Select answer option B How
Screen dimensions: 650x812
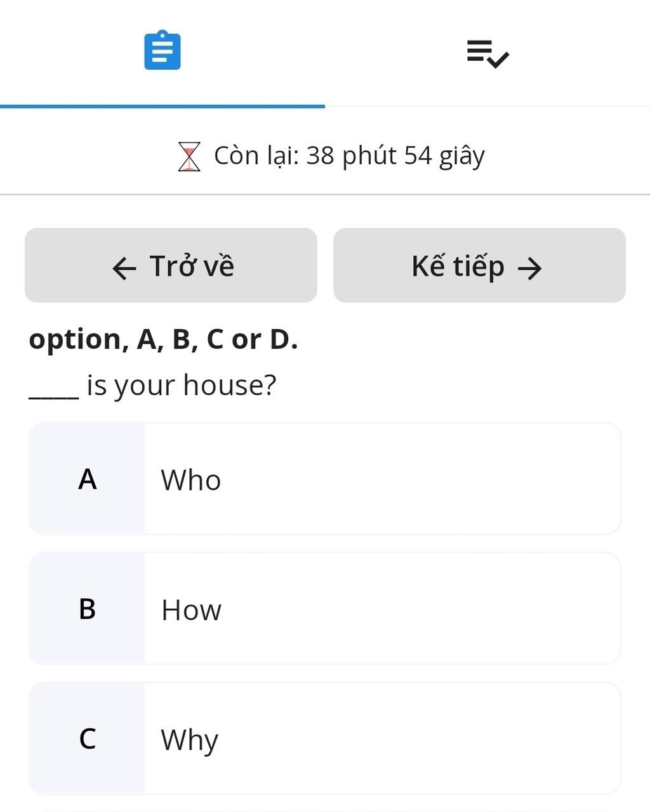(324, 609)
